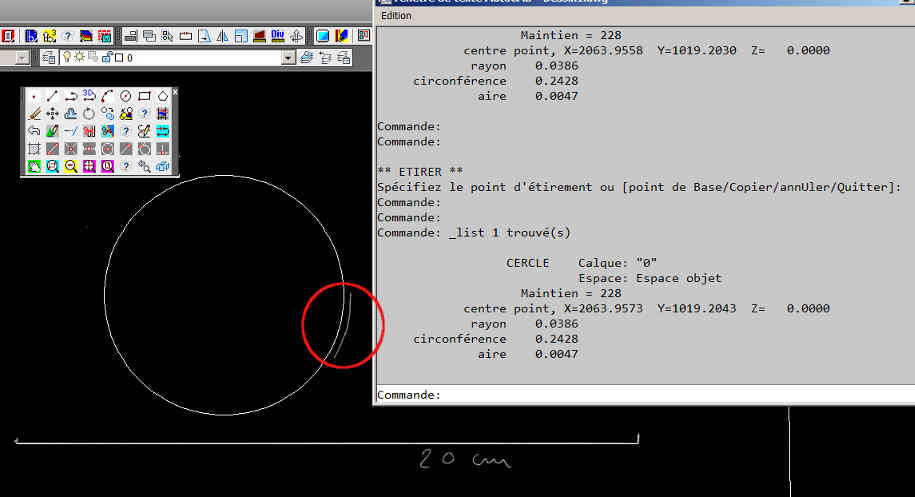Image resolution: width=915 pixels, height=497 pixels.
Task: Click the yellow Zoom out magnifier
Action: point(71,166)
